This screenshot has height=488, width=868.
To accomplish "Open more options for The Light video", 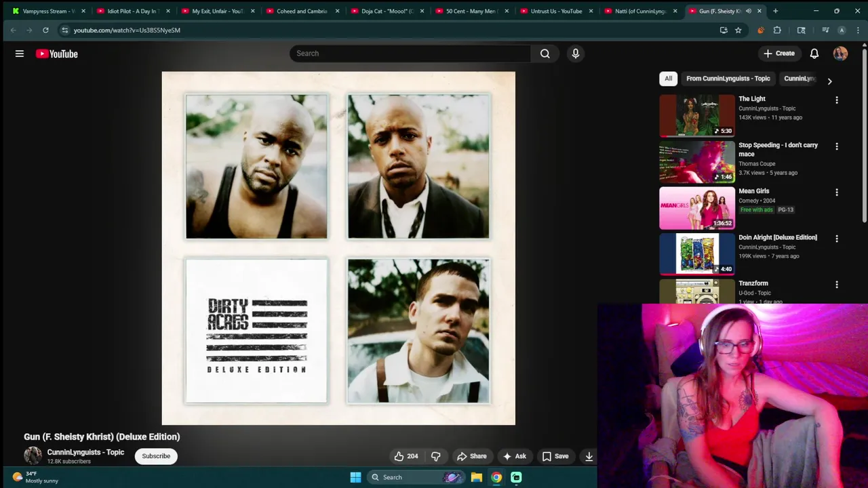I will point(837,100).
